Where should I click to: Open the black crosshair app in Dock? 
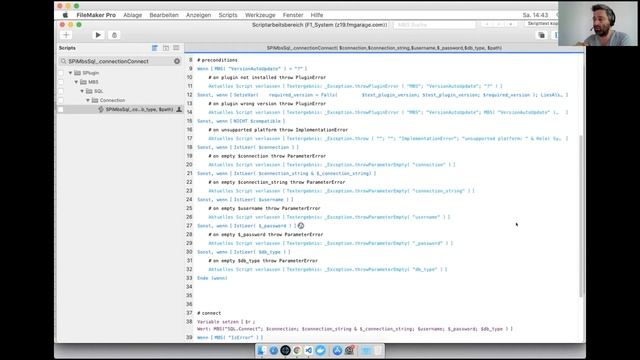coord(285,350)
